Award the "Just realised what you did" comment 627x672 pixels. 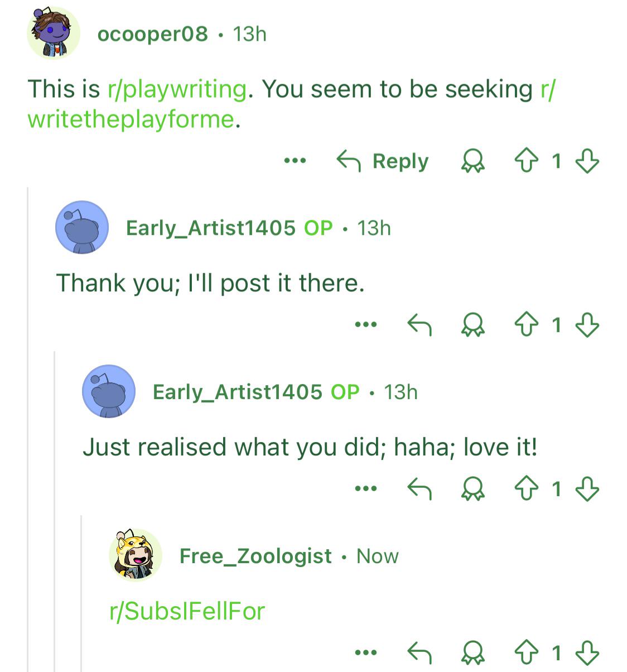click(472, 489)
